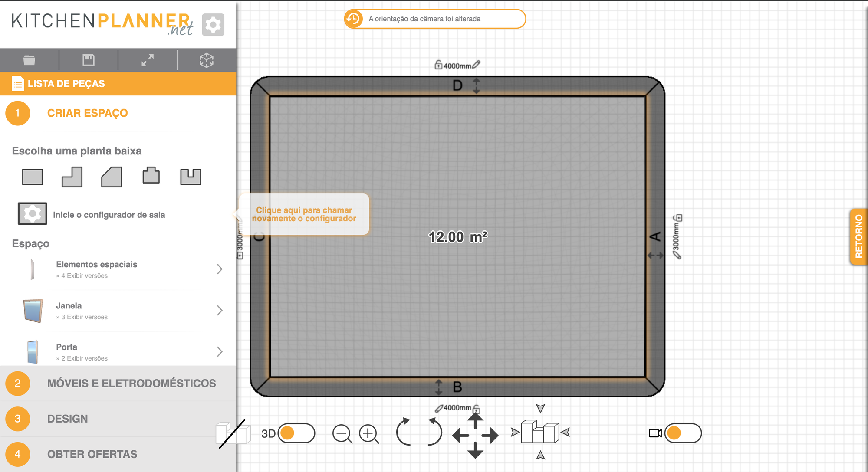Select the U-shaped floor plan
The width and height of the screenshot is (868, 472).
(x=190, y=177)
